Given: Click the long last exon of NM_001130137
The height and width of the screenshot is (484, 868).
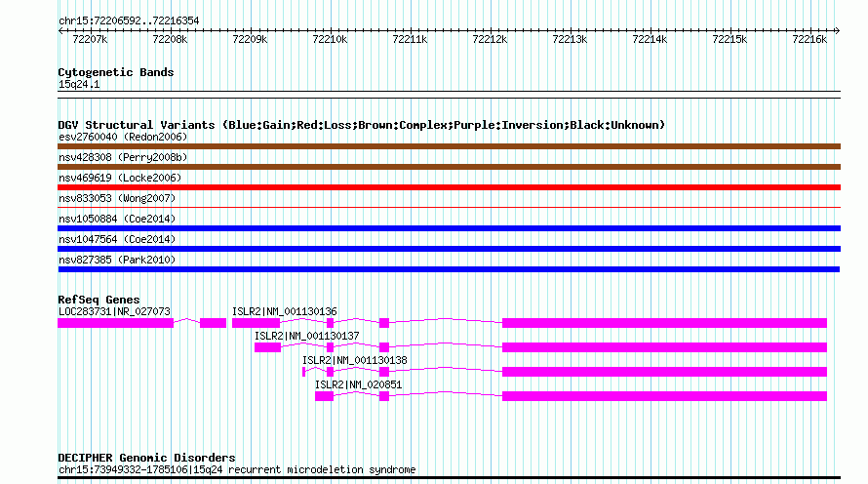Looking at the screenshot, I should pos(664,347).
